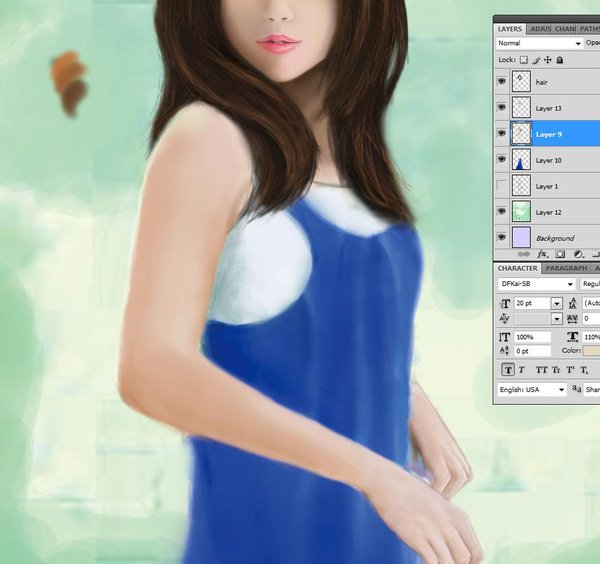Select Layer 12 green thumbnail
Viewport: 600px width, 564px height.
(521, 212)
